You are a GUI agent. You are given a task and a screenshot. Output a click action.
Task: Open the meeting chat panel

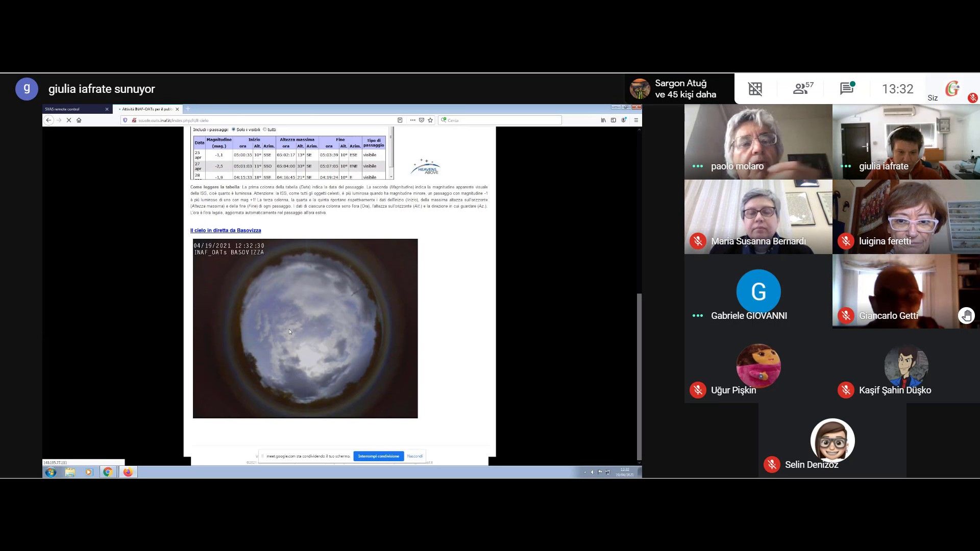click(847, 88)
